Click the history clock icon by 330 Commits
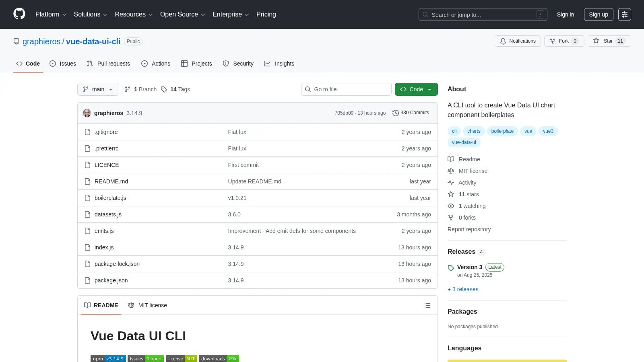The height and width of the screenshot is (362, 644). [x=395, y=113]
